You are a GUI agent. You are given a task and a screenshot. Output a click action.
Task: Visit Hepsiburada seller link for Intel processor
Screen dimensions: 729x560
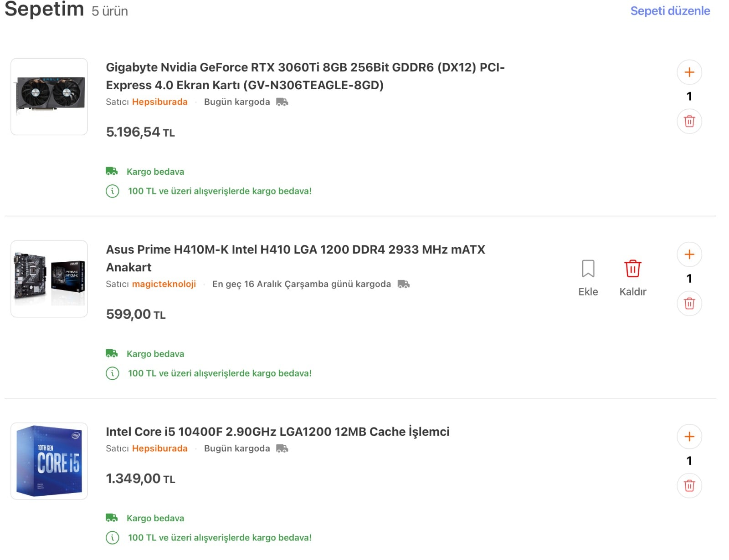pyautogui.click(x=159, y=448)
